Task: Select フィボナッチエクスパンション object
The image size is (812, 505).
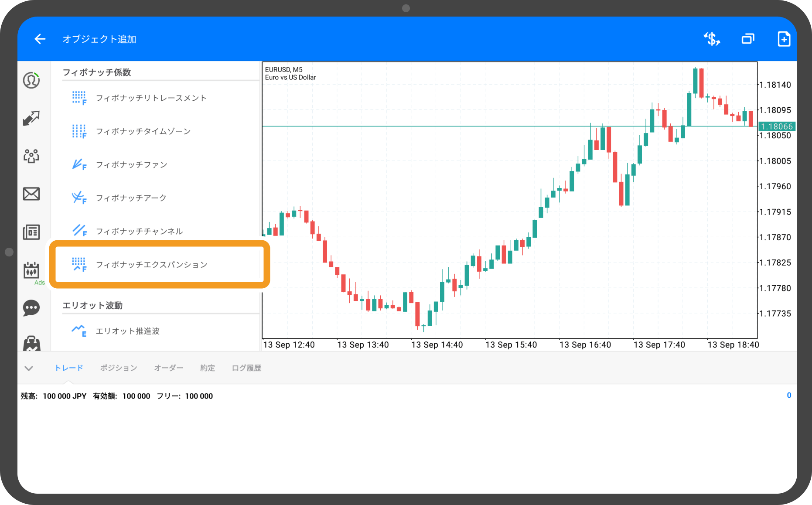Action: pyautogui.click(x=151, y=265)
